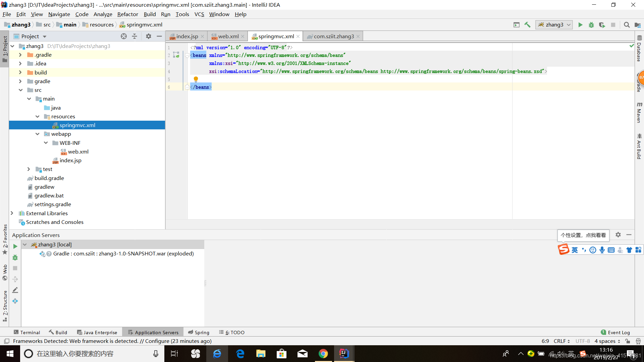Open Search Everywhere magnifier icon
The height and width of the screenshot is (362, 644).
pyautogui.click(x=627, y=25)
